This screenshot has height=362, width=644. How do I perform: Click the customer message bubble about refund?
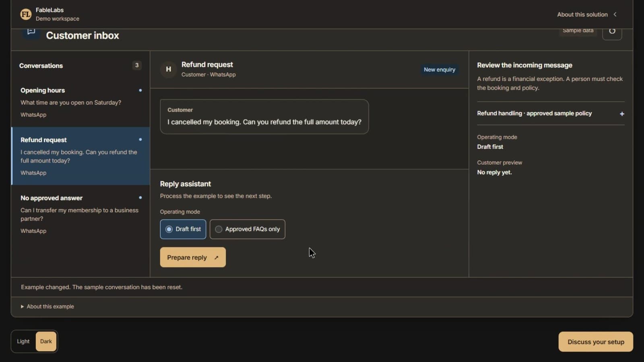[x=264, y=117]
